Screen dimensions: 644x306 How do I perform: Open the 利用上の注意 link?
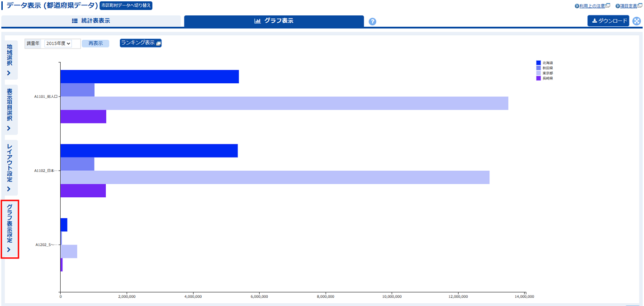click(592, 6)
